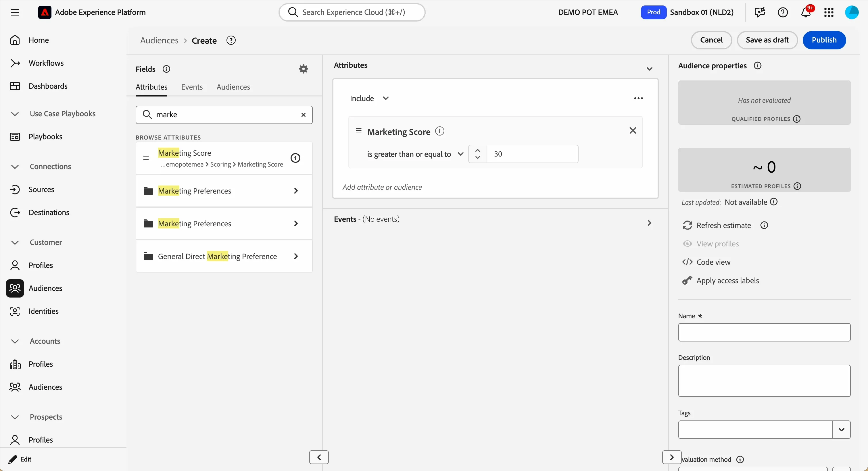Image resolution: width=868 pixels, height=471 pixels.
Task: Collapse the left Fields panel
Action: 319,457
